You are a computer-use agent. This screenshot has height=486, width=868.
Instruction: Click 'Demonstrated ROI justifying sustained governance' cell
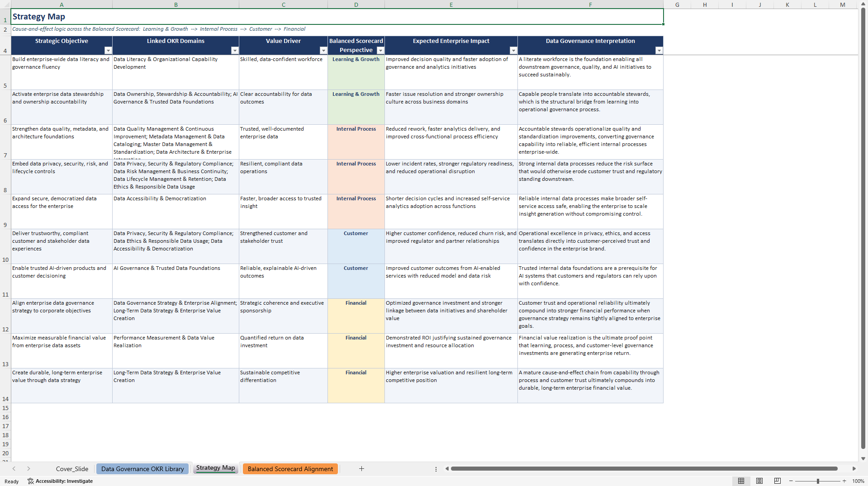451,351
